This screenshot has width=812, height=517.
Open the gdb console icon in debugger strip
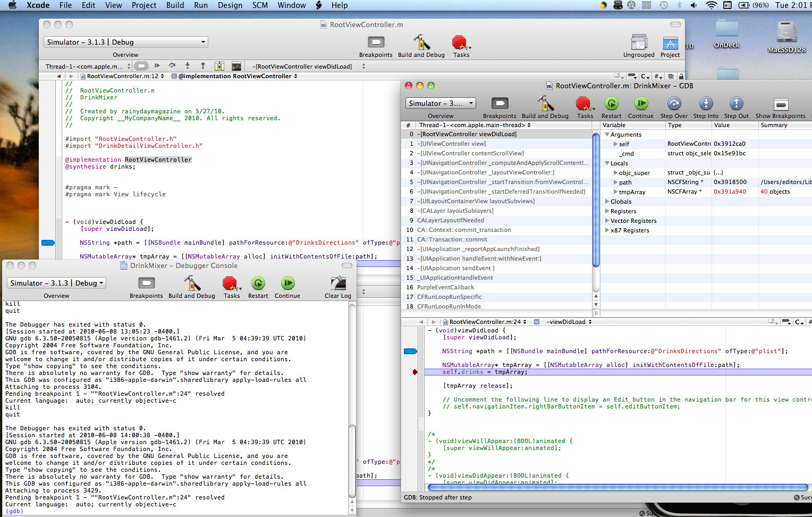click(x=236, y=66)
